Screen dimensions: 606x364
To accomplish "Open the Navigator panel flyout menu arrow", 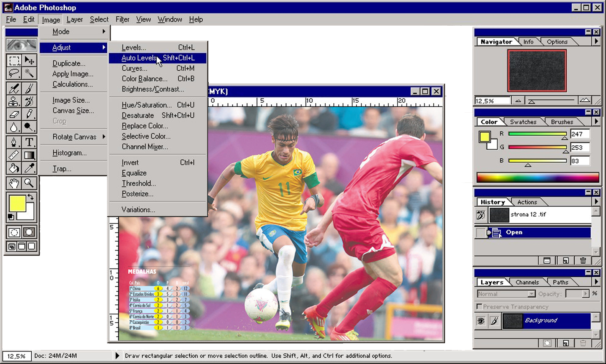I will tap(596, 41).
